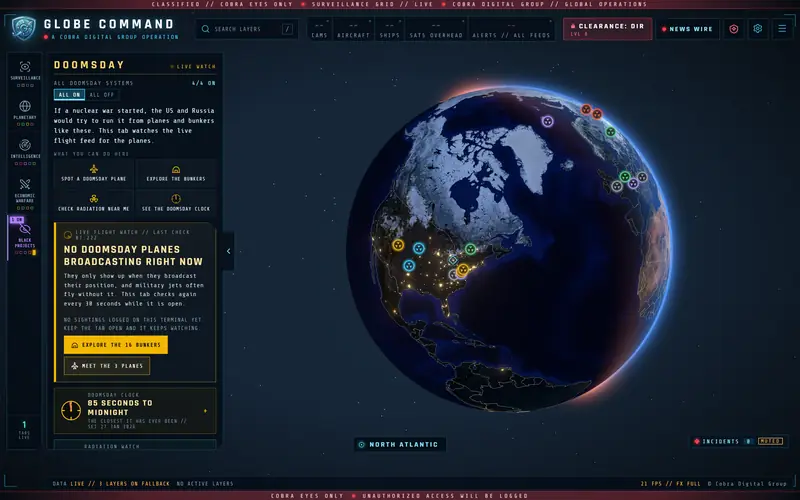
Task: Click the magnifier icon in Search Layers
Action: (205, 29)
